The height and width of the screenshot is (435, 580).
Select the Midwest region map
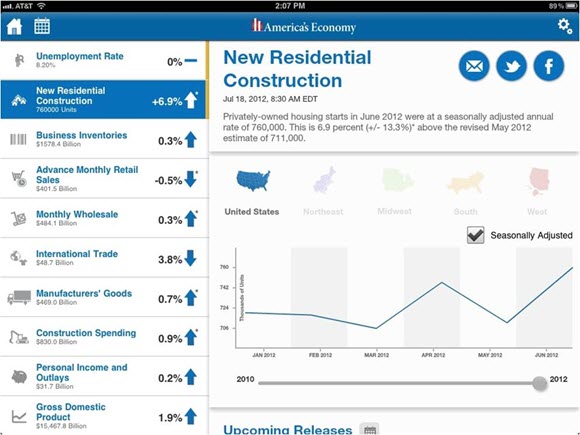(397, 180)
